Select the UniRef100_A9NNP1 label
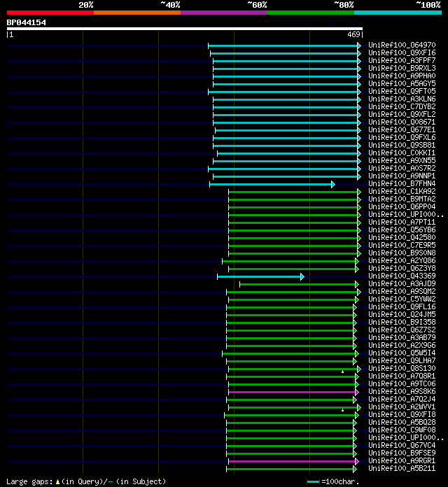 (402, 176)
